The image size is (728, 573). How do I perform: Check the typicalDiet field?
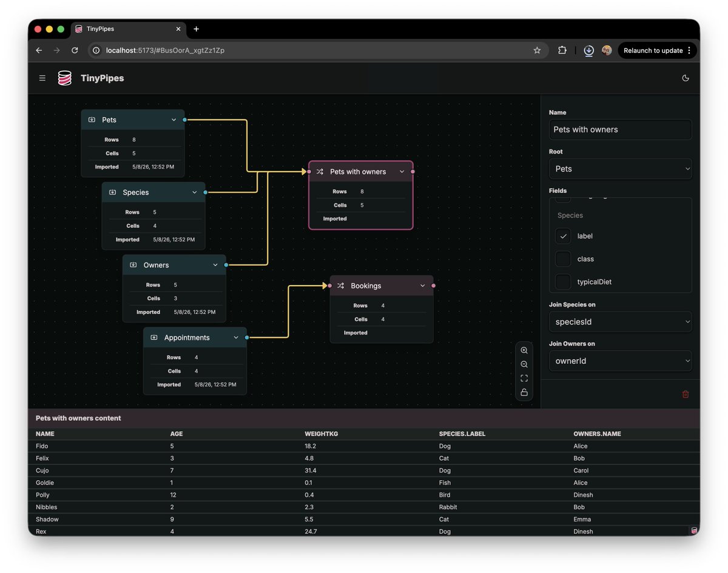[563, 282]
